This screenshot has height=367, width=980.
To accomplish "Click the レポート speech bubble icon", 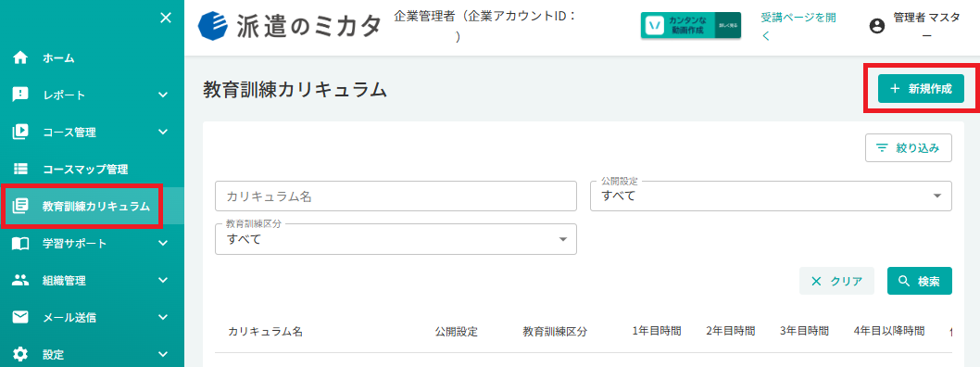I will click(x=20, y=95).
